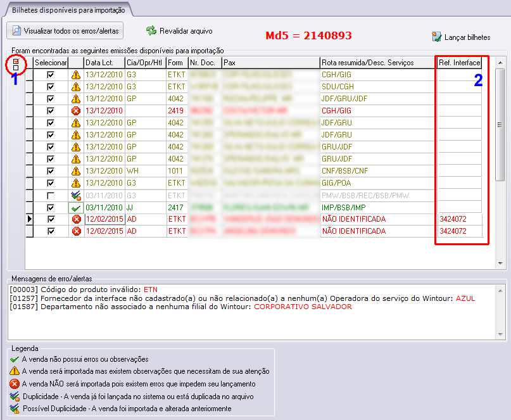Click the green arrows Revalidar arquivo icon
The height and width of the screenshot is (420, 511).
151,30
